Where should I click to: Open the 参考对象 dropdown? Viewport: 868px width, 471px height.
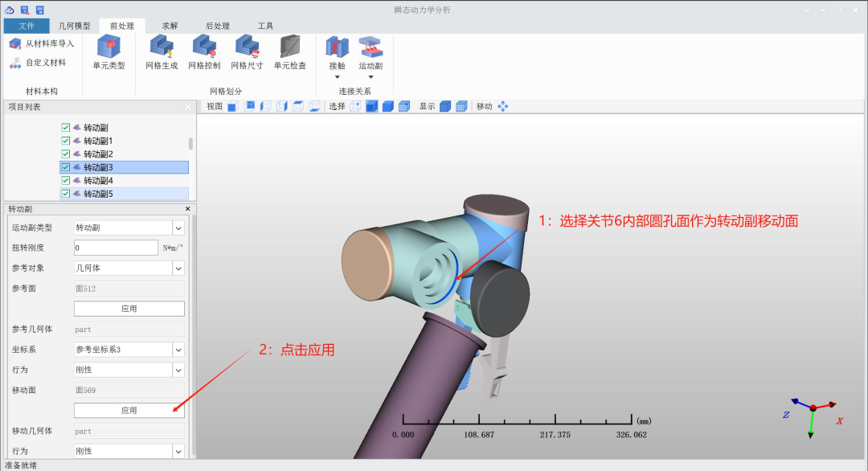point(178,268)
